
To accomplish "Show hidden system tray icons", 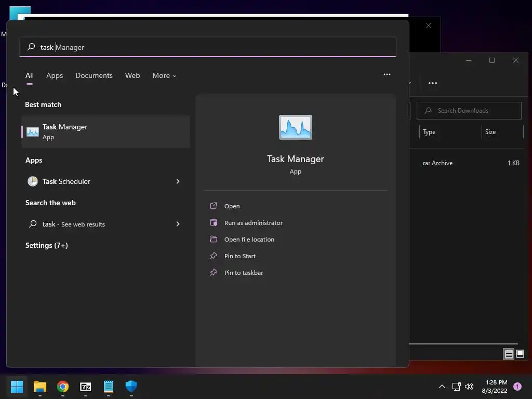I will click(x=442, y=387).
